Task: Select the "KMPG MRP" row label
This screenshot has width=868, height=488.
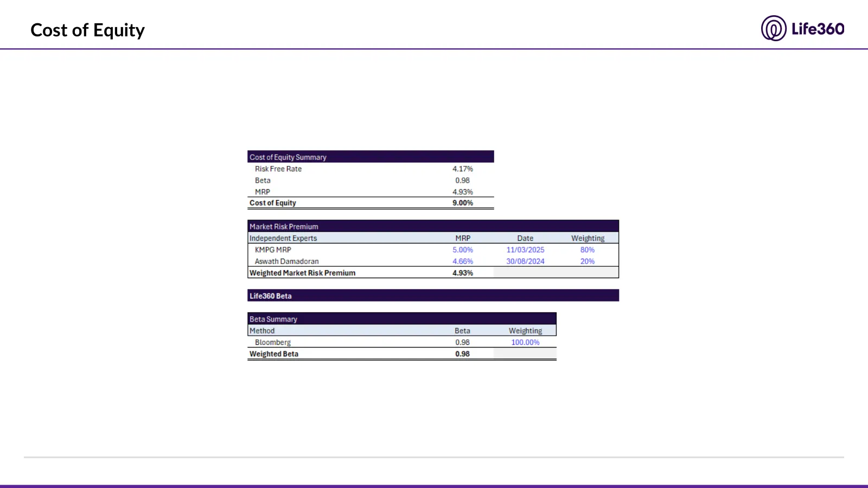Action: click(x=273, y=249)
